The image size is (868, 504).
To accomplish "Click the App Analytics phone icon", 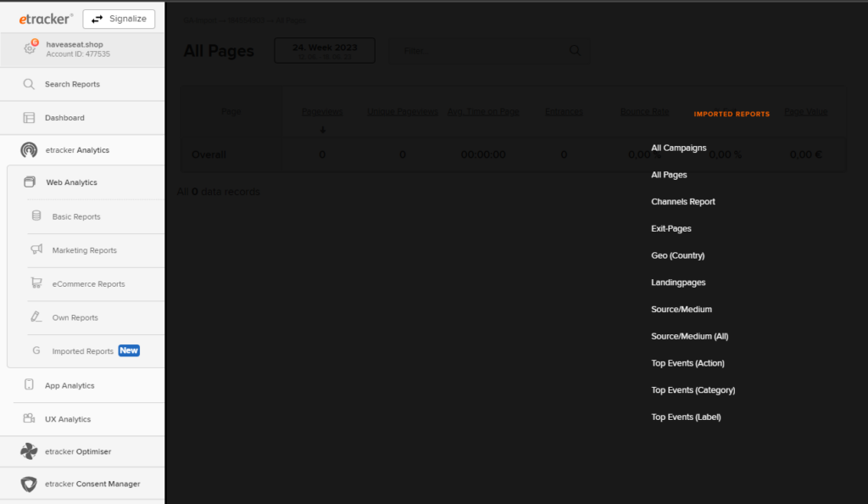I will (29, 385).
